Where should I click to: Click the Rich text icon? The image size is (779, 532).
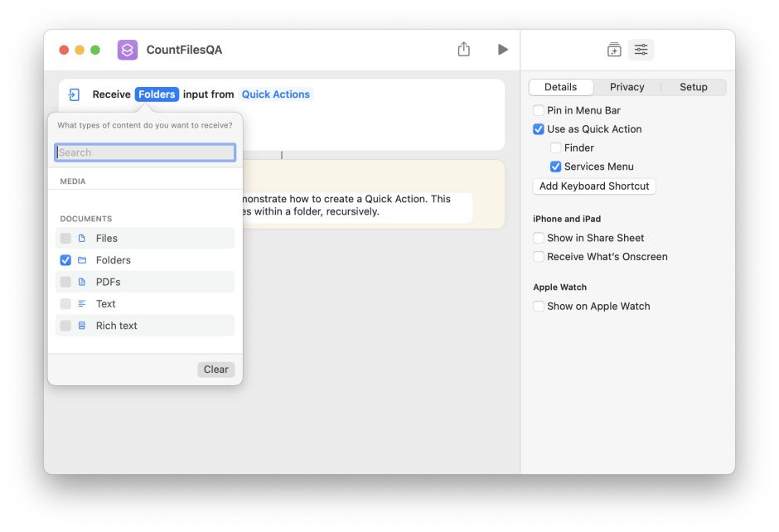82,326
